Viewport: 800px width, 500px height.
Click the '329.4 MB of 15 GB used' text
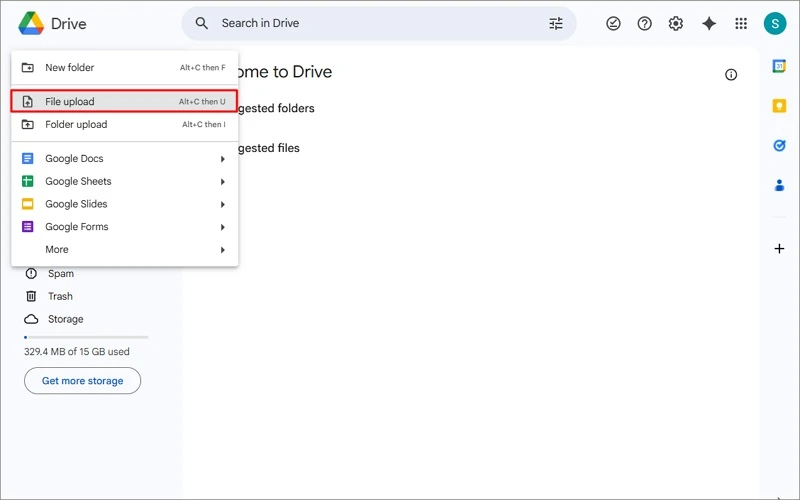coord(77,352)
